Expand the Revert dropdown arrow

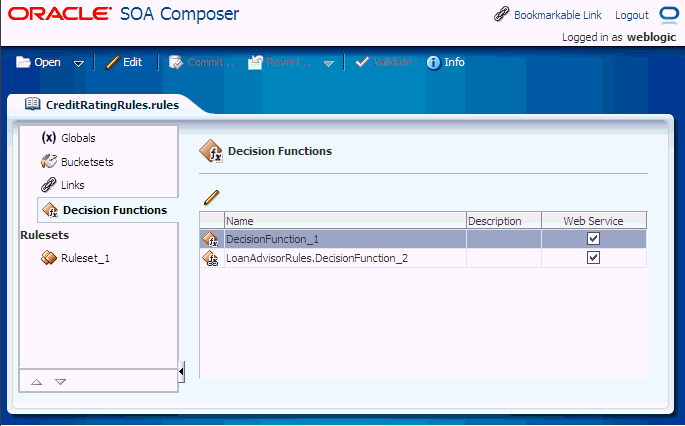click(x=329, y=64)
